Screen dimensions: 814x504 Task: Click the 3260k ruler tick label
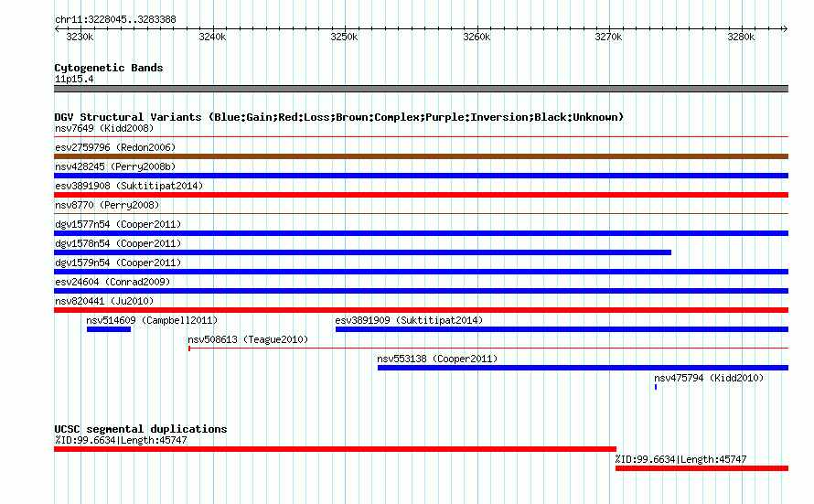point(477,37)
